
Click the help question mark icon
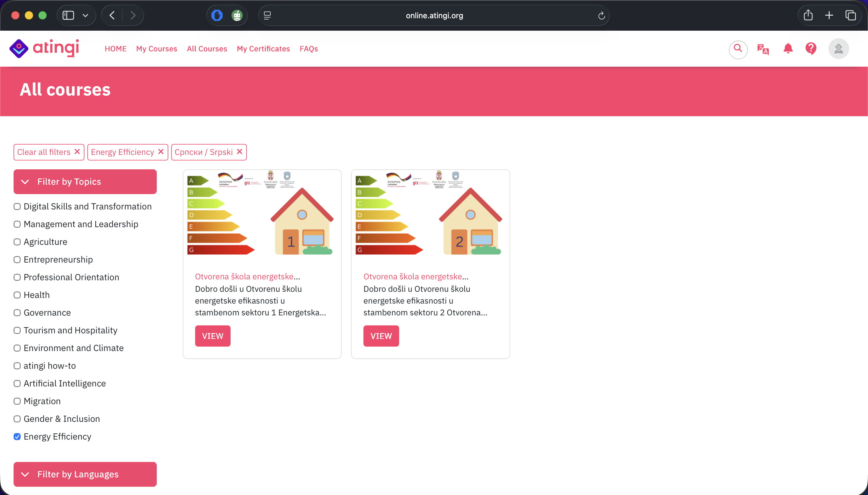point(811,49)
